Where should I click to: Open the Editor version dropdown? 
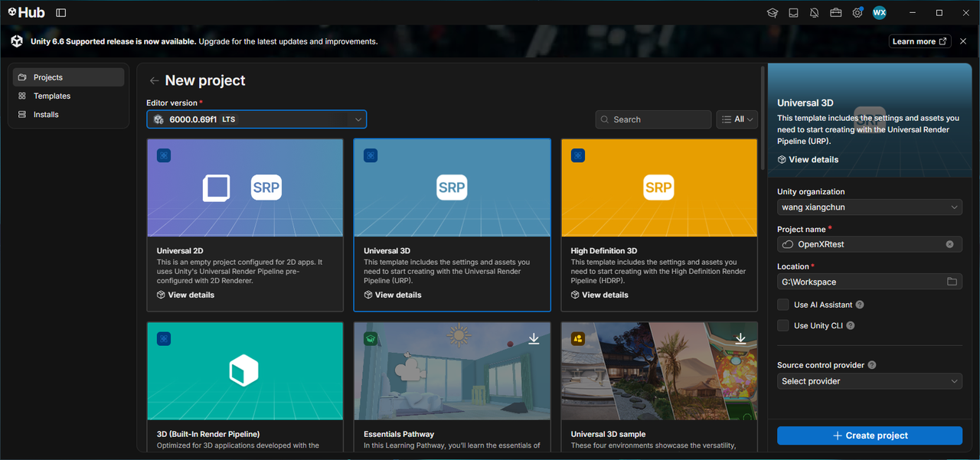tap(256, 119)
